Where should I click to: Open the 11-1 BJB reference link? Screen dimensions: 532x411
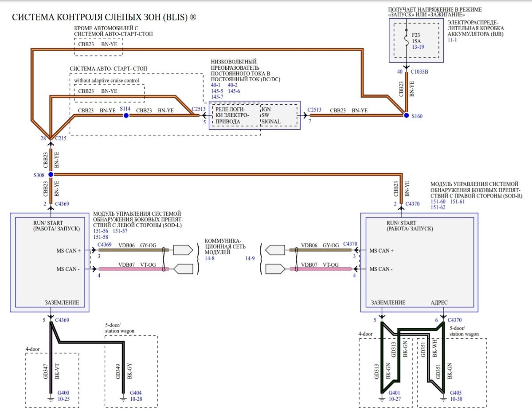point(452,40)
